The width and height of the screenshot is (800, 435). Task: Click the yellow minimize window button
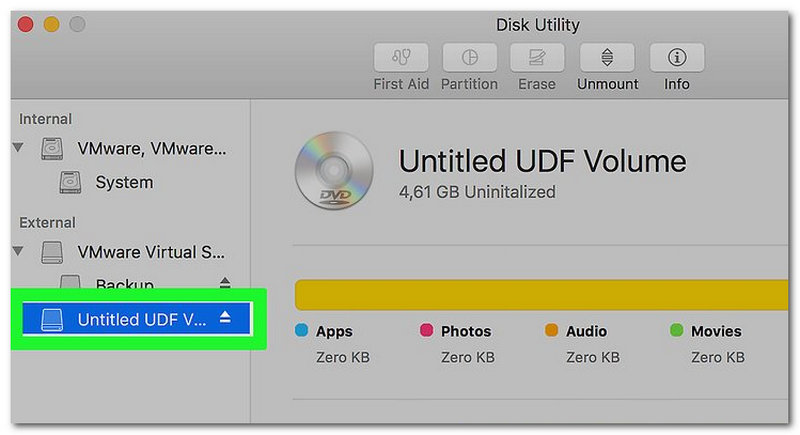[x=52, y=24]
